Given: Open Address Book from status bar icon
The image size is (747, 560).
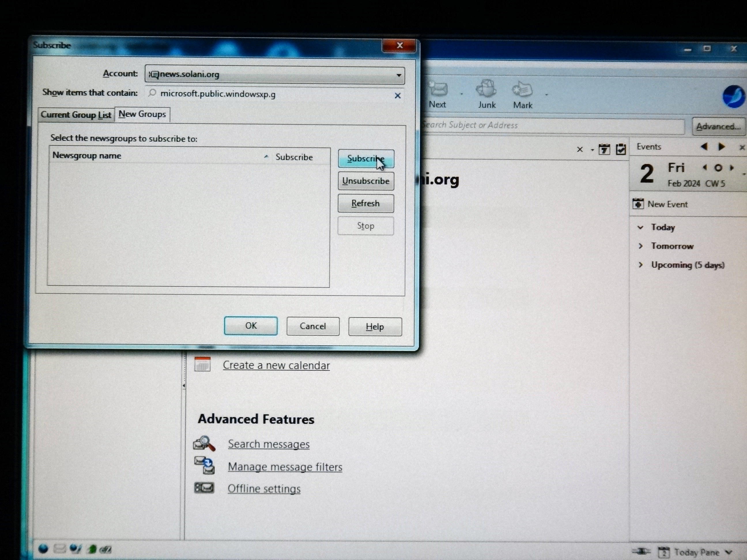Looking at the screenshot, I should [92, 549].
